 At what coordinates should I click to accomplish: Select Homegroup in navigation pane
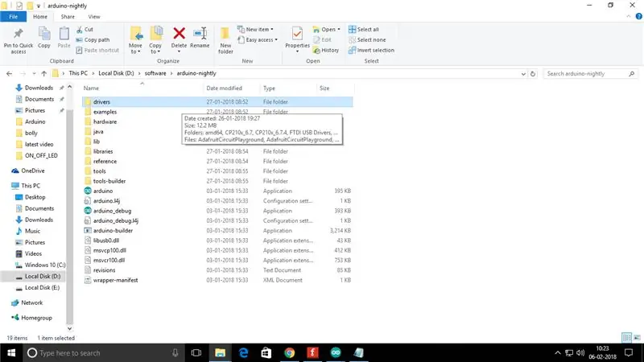(x=36, y=318)
